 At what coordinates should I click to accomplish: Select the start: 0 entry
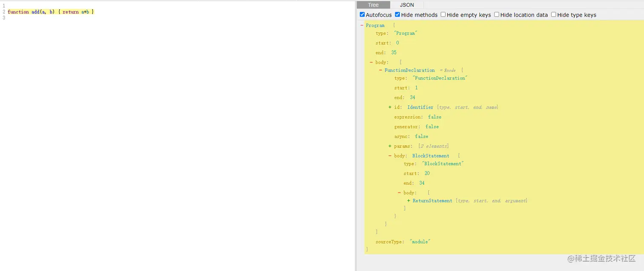pos(387,43)
